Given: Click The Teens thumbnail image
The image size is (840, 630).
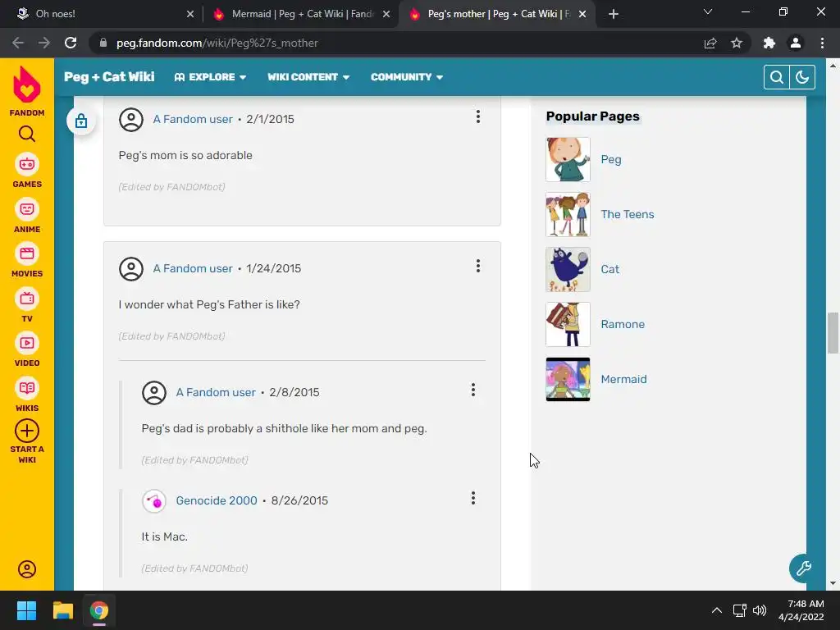Looking at the screenshot, I should tap(568, 214).
